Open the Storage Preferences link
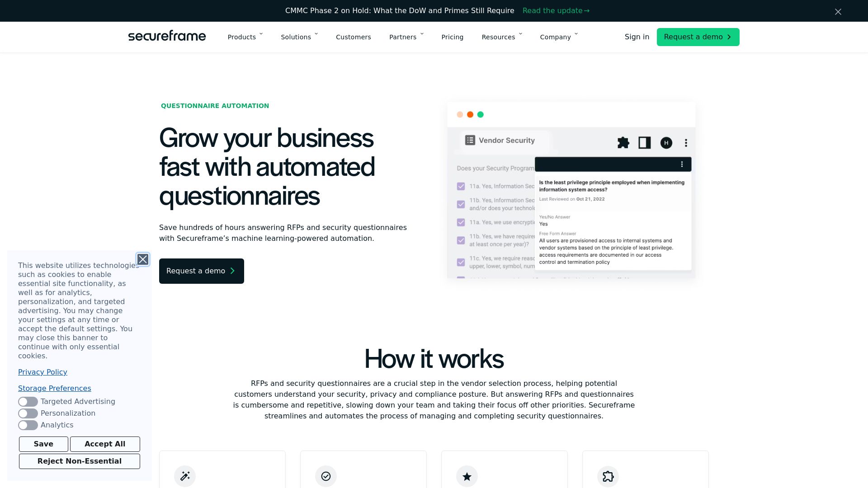 pos(55,389)
